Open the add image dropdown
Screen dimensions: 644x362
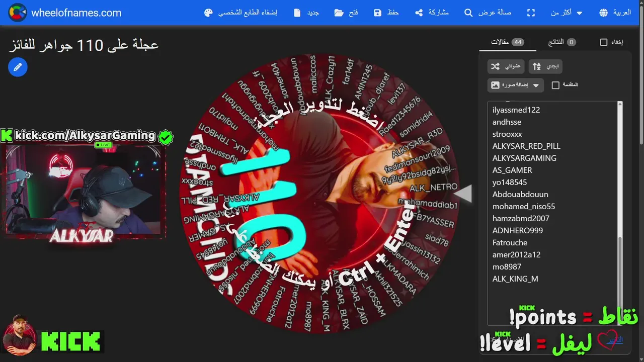tap(516, 85)
